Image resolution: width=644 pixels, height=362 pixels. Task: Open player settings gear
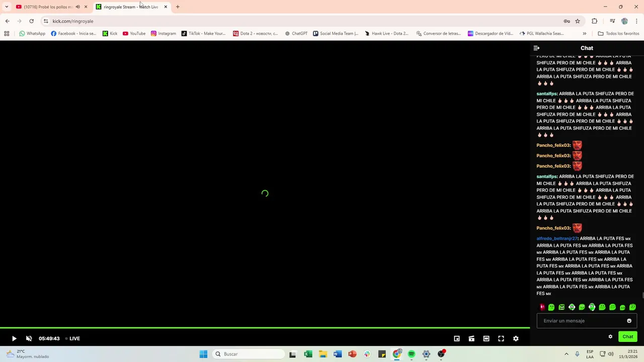tap(516, 338)
